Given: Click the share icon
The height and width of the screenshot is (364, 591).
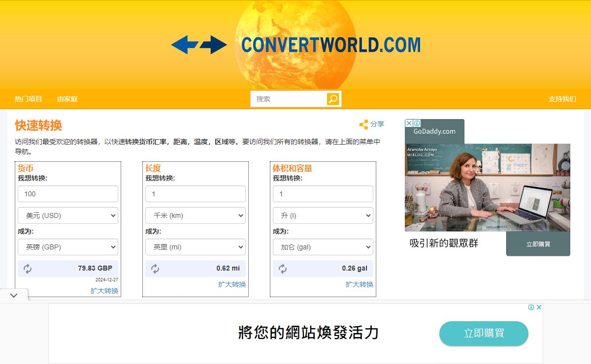Looking at the screenshot, I should coord(363,124).
